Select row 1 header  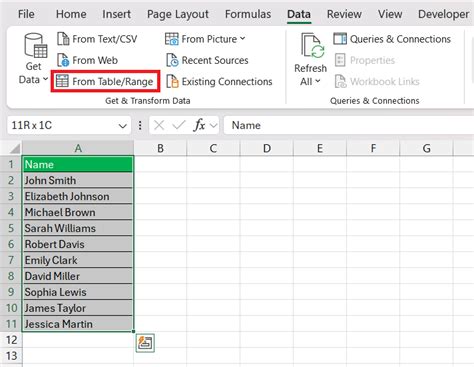11,164
